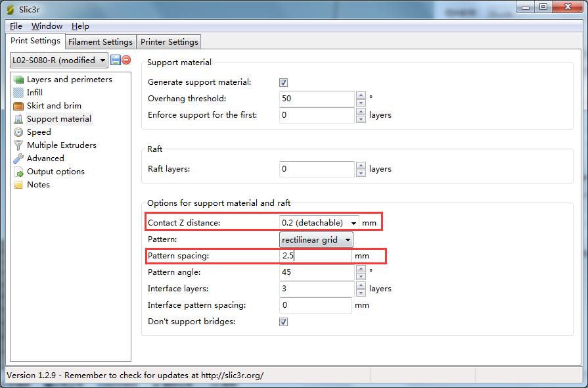Open the Infill settings page

pyautogui.click(x=35, y=93)
